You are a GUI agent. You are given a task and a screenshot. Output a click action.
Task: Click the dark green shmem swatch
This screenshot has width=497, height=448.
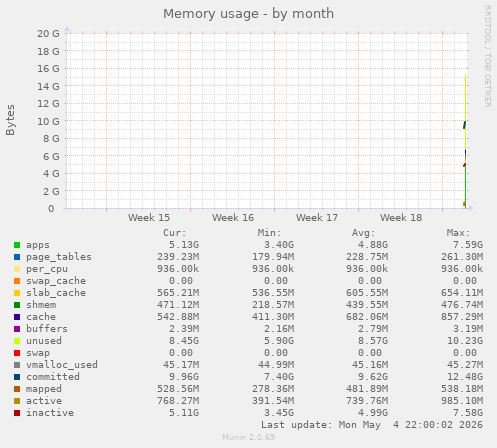click(17, 305)
